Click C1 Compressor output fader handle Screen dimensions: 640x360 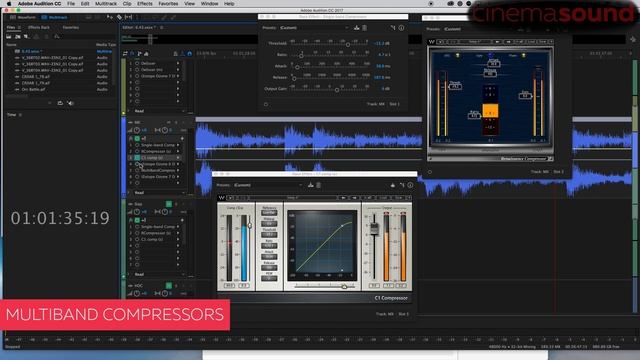click(x=374, y=230)
